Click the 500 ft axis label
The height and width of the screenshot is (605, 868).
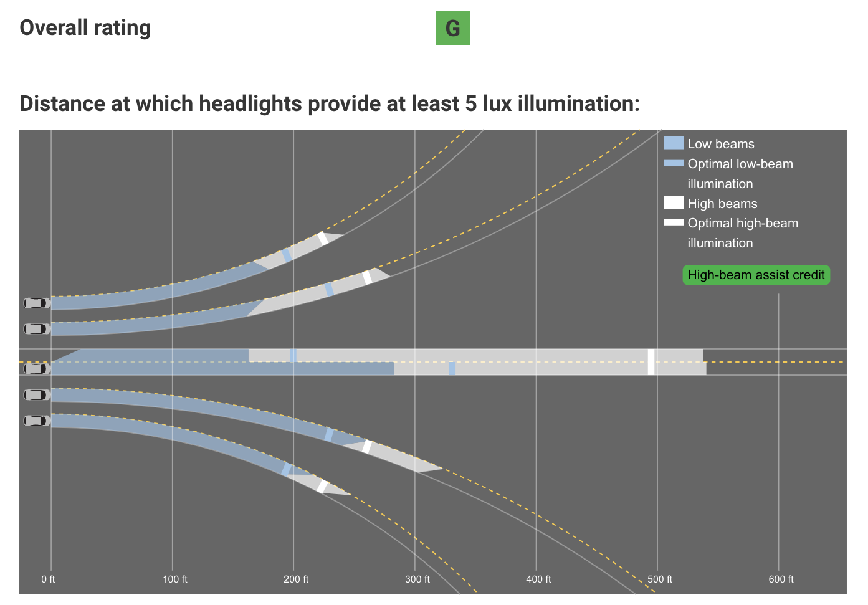pos(660,579)
